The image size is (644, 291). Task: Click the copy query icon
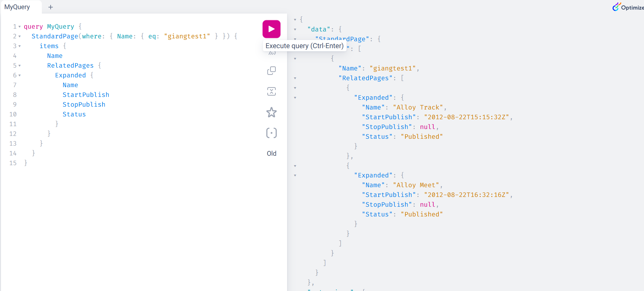point(271,71)
